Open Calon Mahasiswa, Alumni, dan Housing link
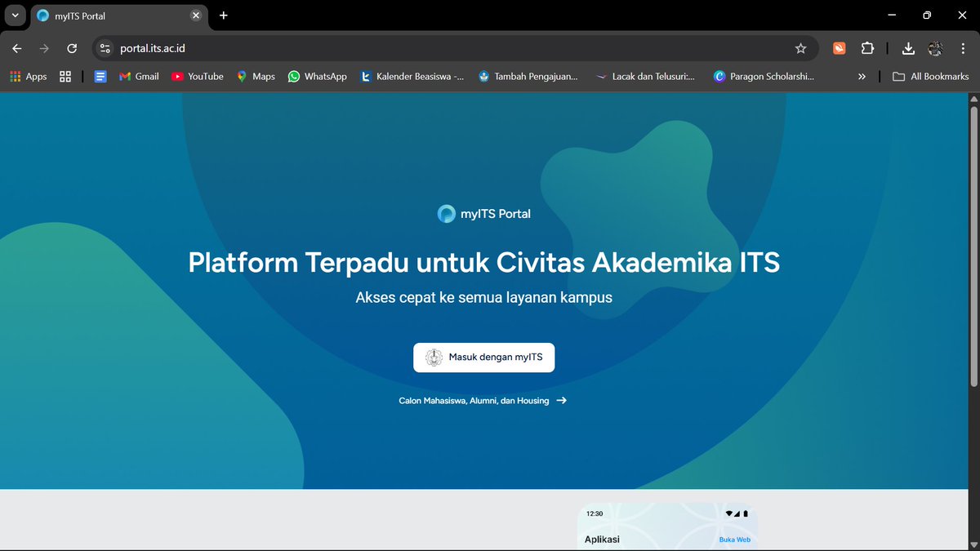 [x=474, y=401]
